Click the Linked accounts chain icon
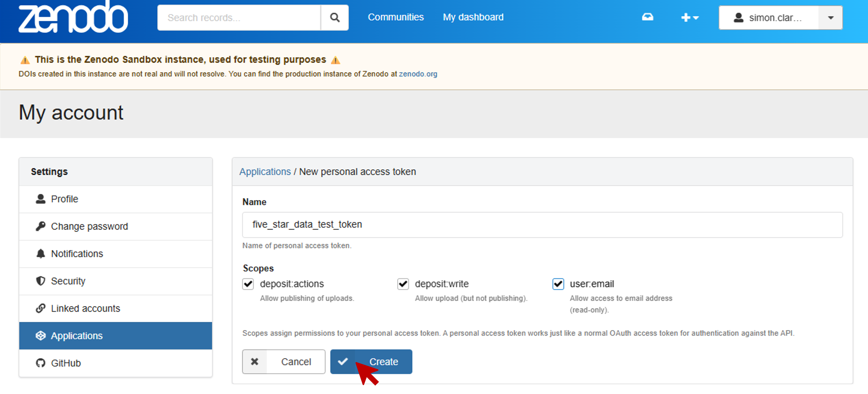Image resolution: width=868 pixels, height=394 pixels. pos(41,308)
